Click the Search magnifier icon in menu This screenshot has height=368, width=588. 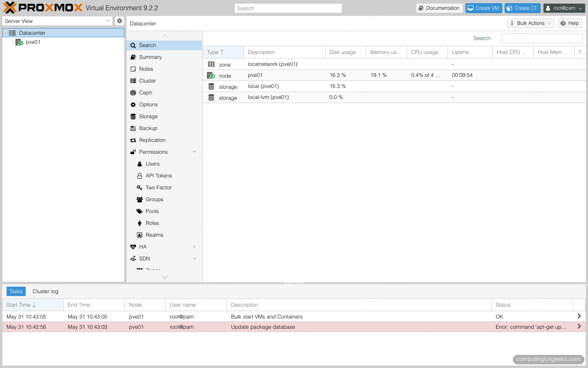coord(133,45)
